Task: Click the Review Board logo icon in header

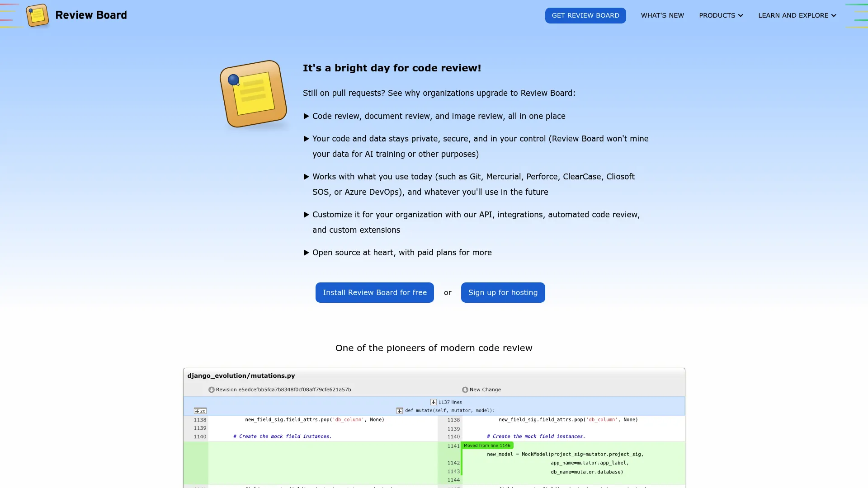Action: [x=38, y=15]
